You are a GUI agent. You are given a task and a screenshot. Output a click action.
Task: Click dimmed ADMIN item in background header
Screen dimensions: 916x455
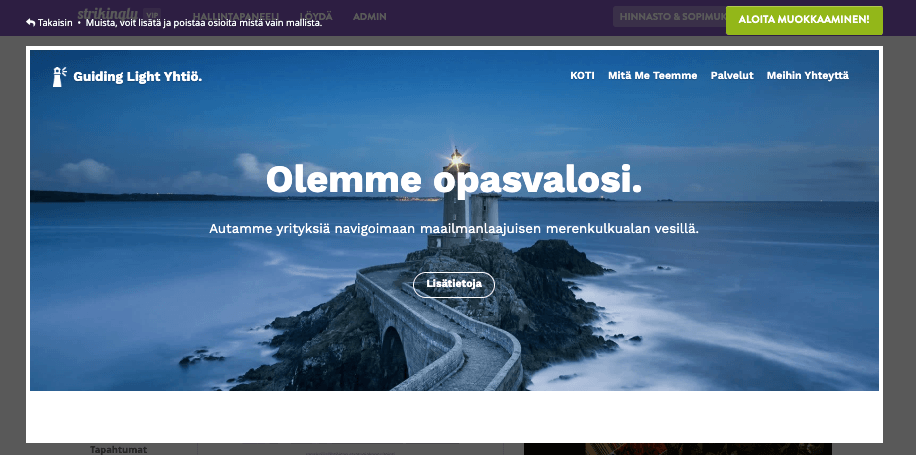(x=369, y=17)
